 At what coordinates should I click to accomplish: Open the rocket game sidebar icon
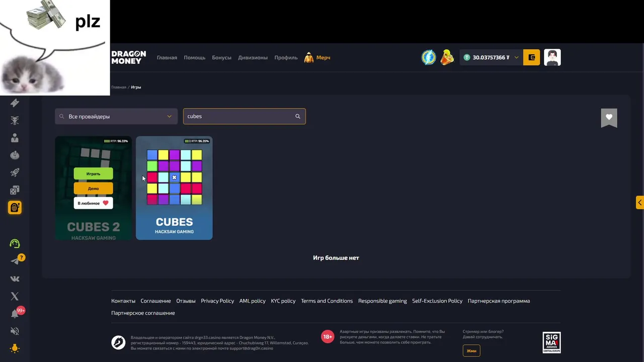click(15, 172)
